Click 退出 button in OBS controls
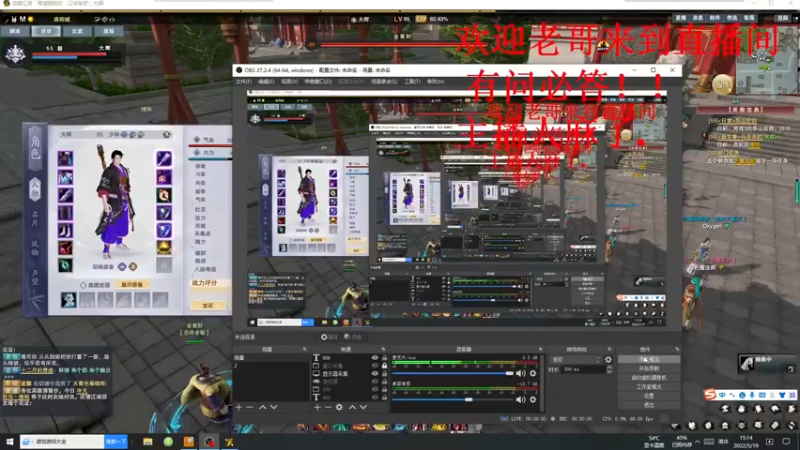This screenshot has height=450, width=800. pos(649,405)
